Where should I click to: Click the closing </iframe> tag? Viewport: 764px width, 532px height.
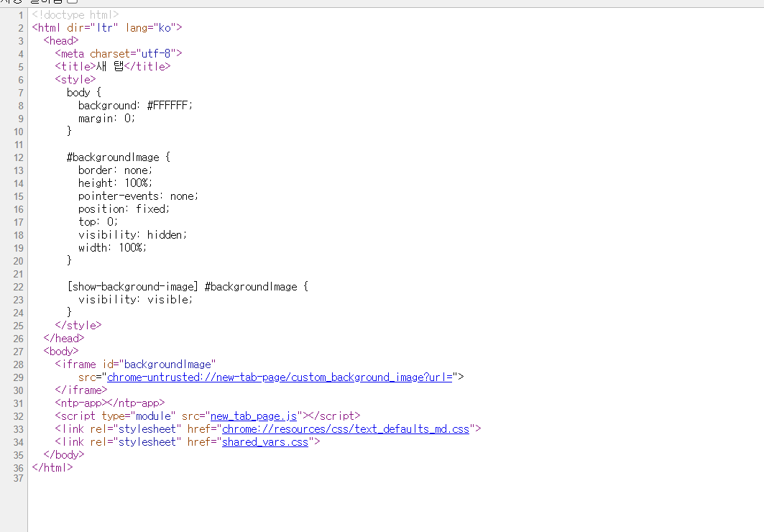(x=81, y=390)
